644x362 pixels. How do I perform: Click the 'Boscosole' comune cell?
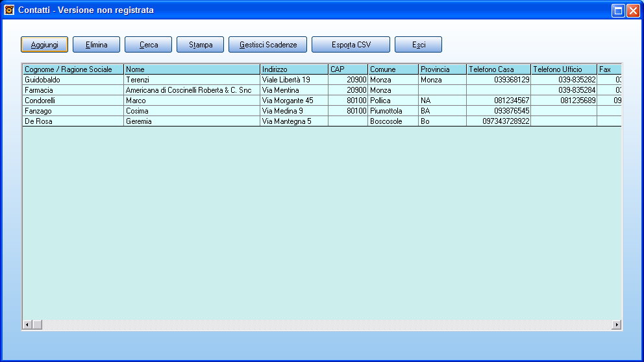pyautogui.click(x=393, y=121)
